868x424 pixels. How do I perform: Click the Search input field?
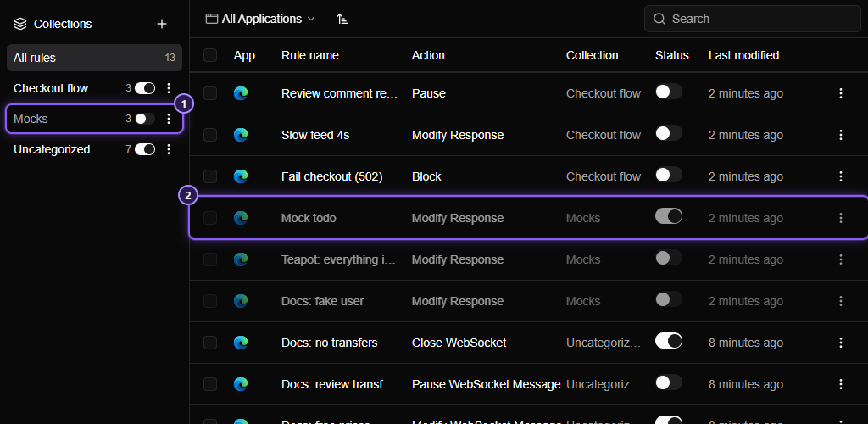click(753, 19)
